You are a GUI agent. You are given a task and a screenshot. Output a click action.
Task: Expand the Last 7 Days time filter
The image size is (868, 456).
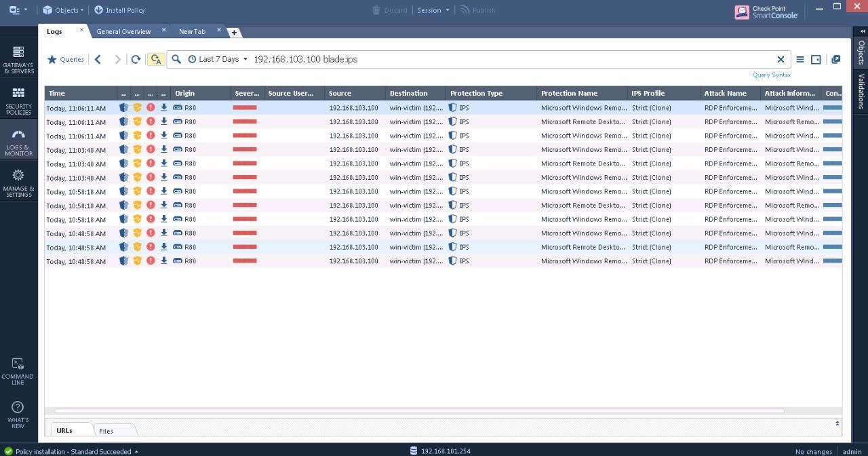click(x=218, y=60)
